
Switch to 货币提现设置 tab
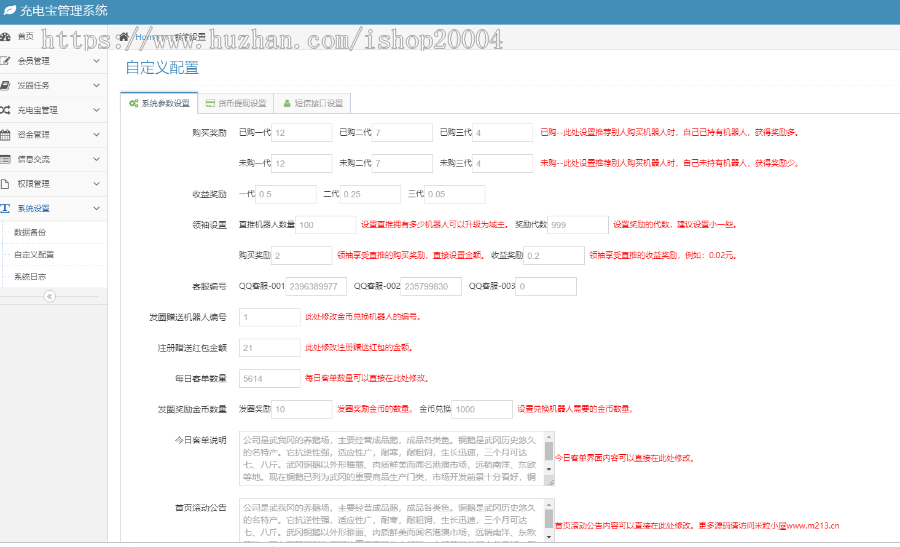236,103
